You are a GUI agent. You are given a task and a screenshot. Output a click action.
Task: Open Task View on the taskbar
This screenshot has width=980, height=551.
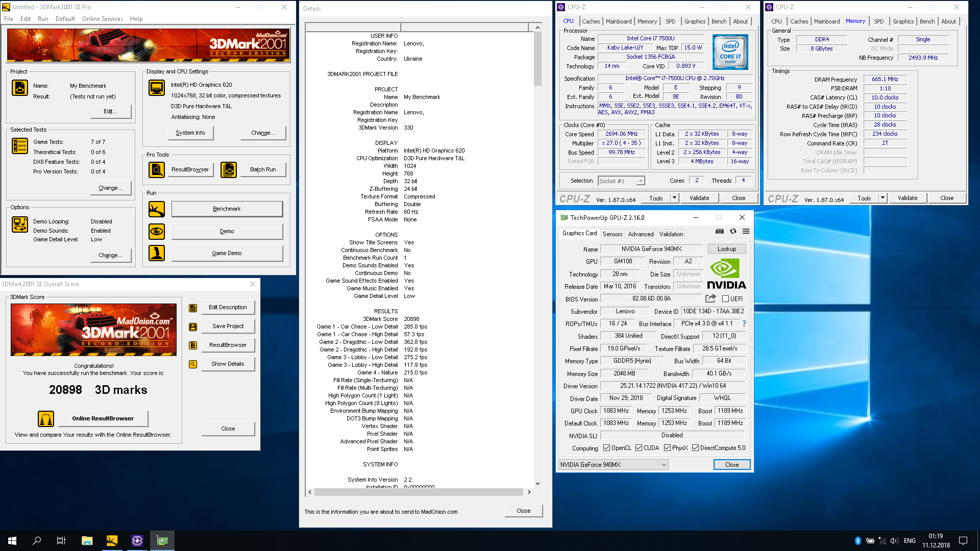click(x=61, y=541)
